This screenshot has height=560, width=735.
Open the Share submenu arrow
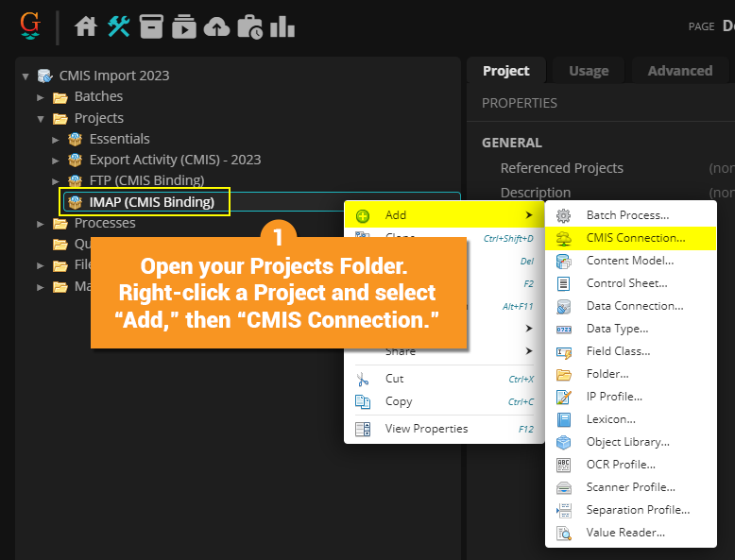click(x=529, y=351)
